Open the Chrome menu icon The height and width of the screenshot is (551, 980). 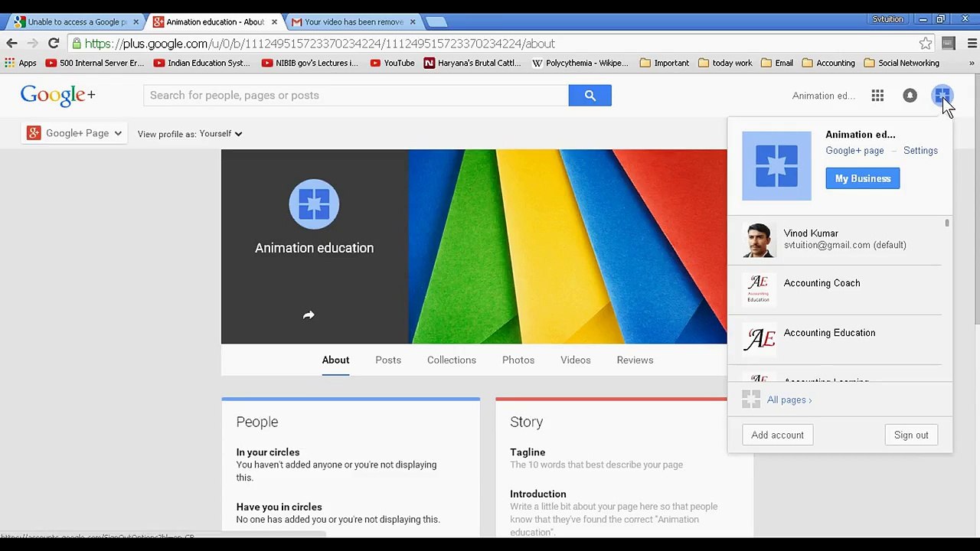click(x=972, y=44)
